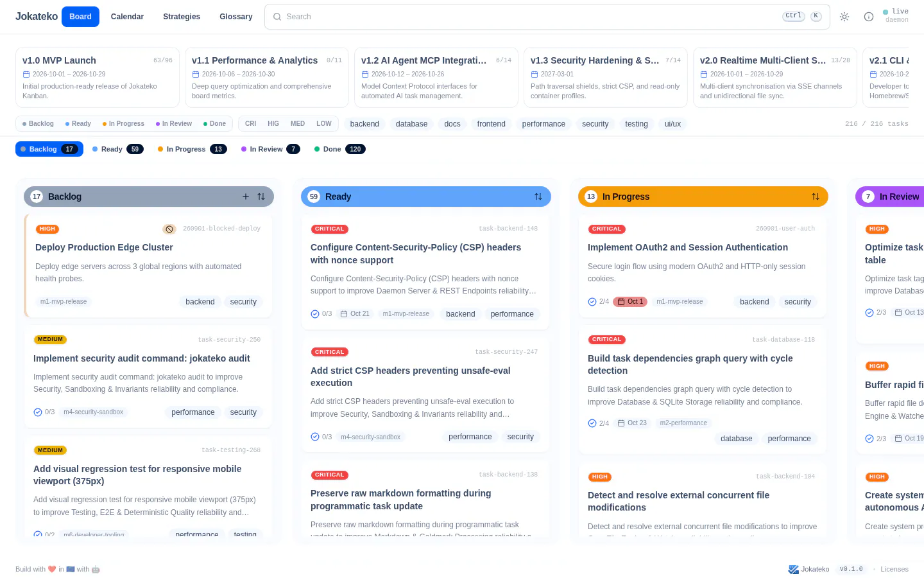The width and height of the screenshot is (924, 578).
Task: Click the calendar icon on v1.3 Security Hardening milestone
Action: coord(535,74)
